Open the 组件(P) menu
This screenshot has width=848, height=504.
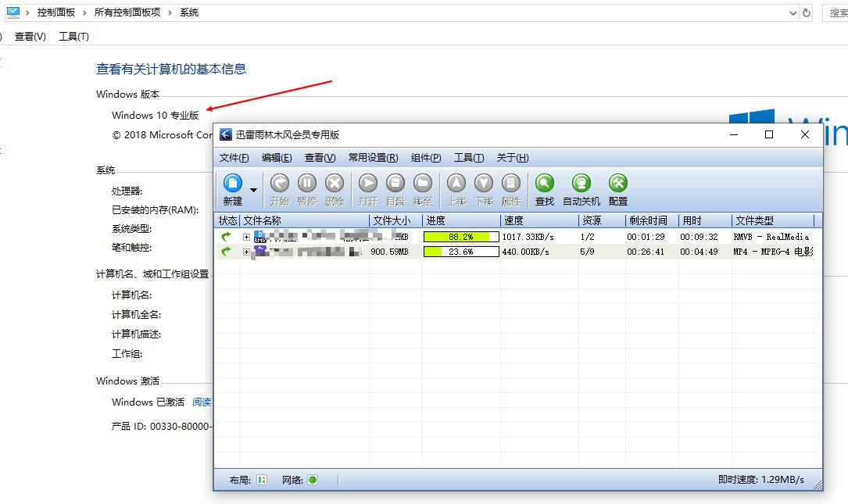(426, 157)
